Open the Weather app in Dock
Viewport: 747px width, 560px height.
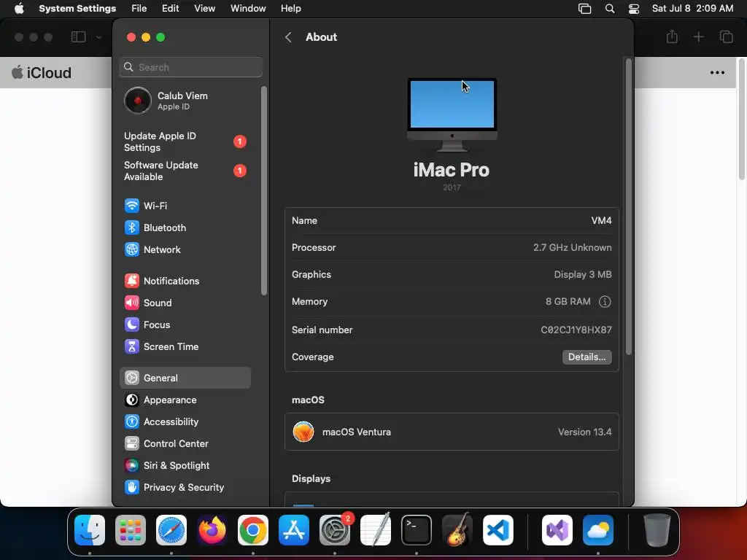[x=598, y=530]
